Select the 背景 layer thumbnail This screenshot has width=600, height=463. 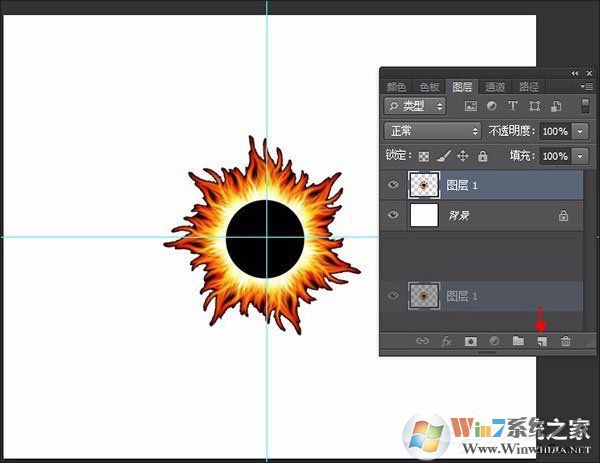point(425,215)
